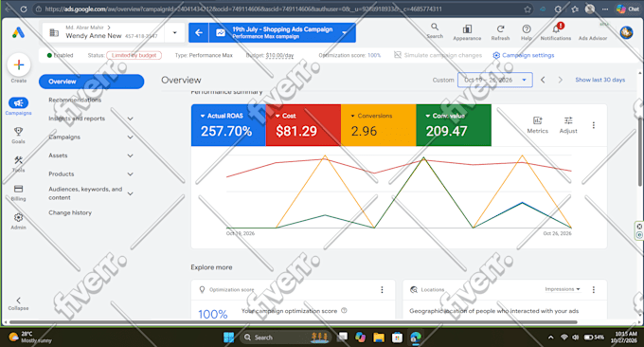Viewport: 644px width, 347px height.
Task: Open the Billing card icon
Action: (19, 189)
